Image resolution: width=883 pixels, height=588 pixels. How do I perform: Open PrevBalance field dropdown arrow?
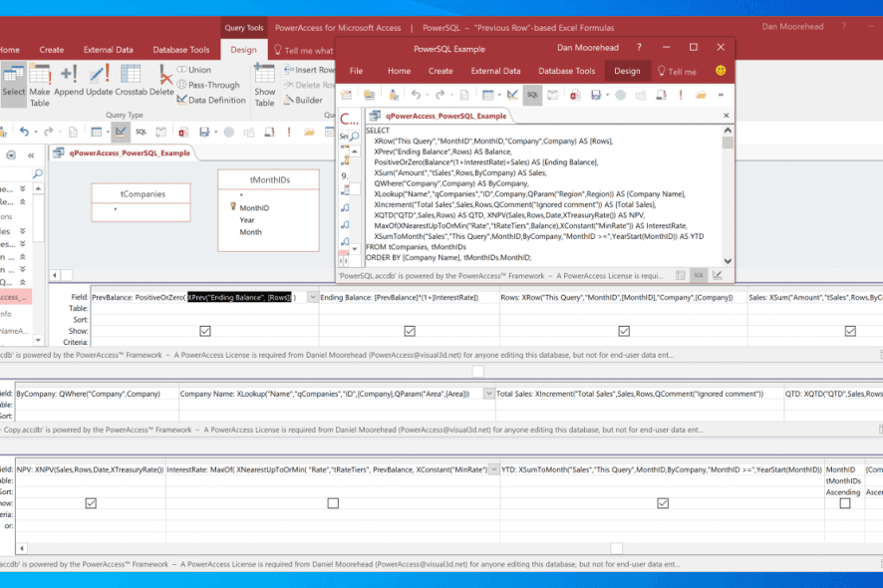coord(313,297)
